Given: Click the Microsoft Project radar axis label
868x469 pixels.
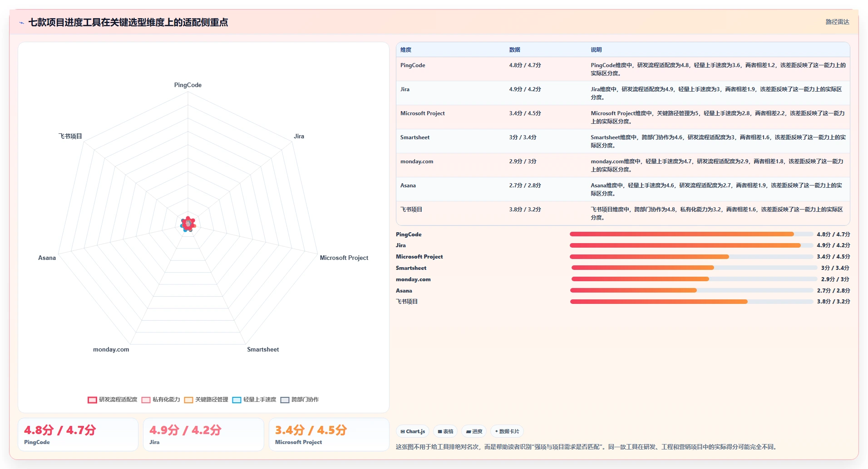Looking at the screenshot, I should click(x=344, y=258).
